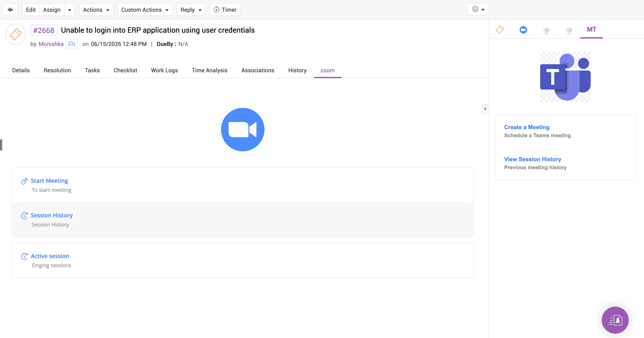Open the conversation chat icon beside Monishka

coord(72,44)
